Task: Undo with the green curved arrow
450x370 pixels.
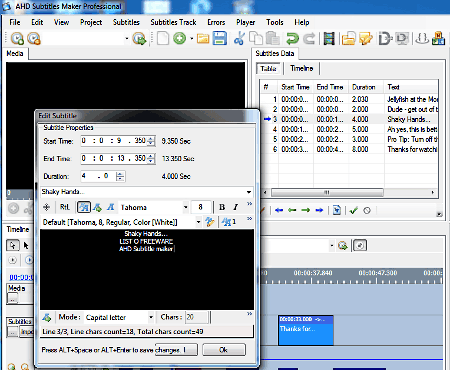Action: (292, 39)
